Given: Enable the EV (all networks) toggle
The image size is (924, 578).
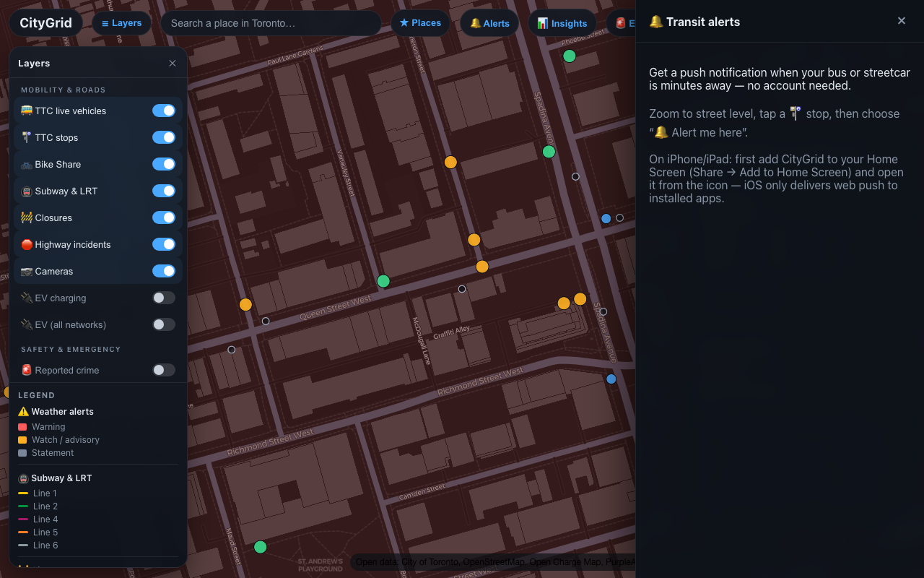Looking at the screenshot, I should [164, 324].
